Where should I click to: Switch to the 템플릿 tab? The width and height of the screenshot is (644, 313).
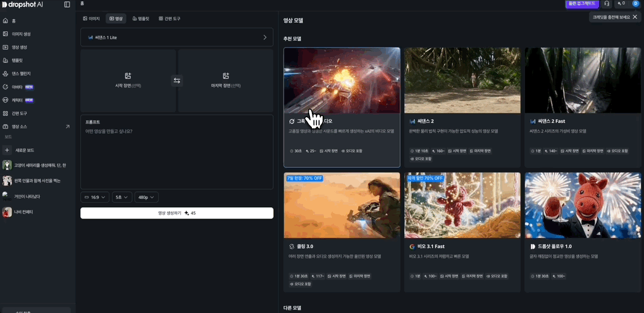(140, 19)
